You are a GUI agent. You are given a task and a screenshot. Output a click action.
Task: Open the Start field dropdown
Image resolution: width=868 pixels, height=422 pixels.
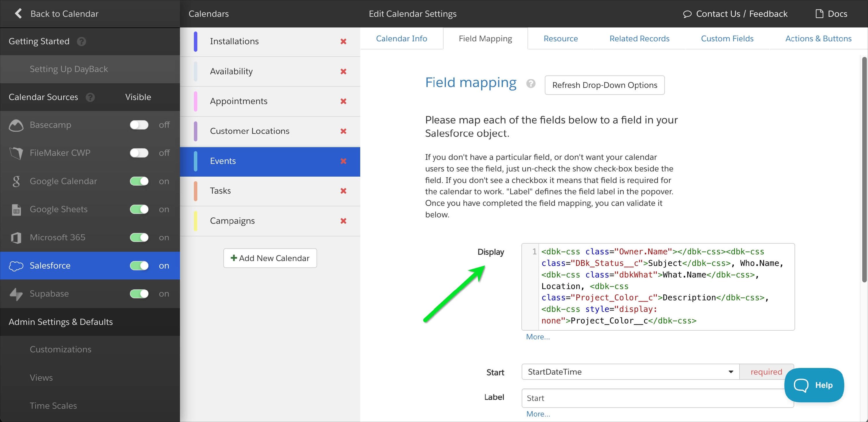click(x=630, y=372)
